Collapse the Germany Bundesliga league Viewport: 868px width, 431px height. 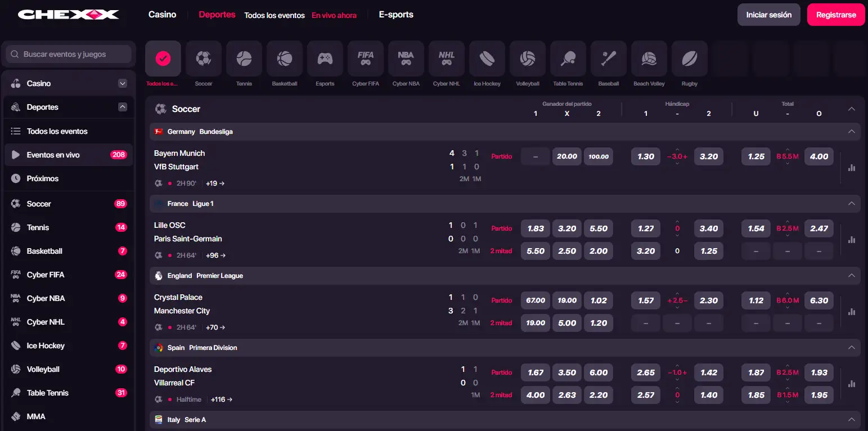pyautogui.click(x=852, y=132)
